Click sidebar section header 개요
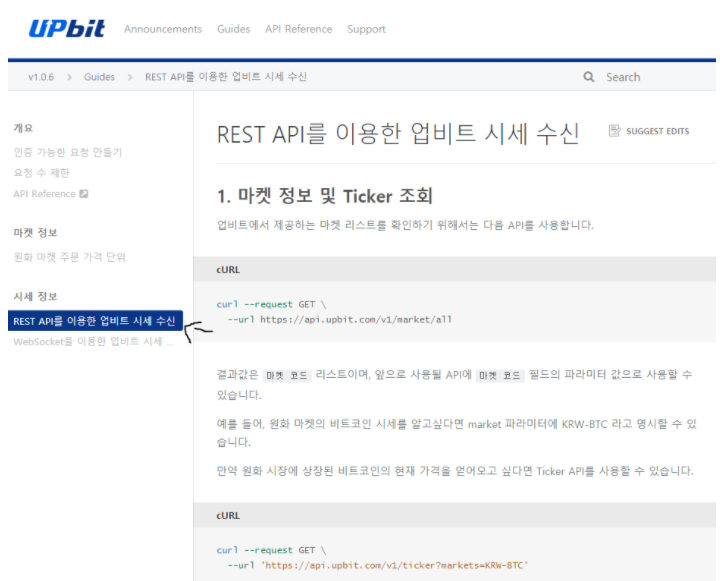Viewport: 720px width, 581px height. tap(23, 128)
